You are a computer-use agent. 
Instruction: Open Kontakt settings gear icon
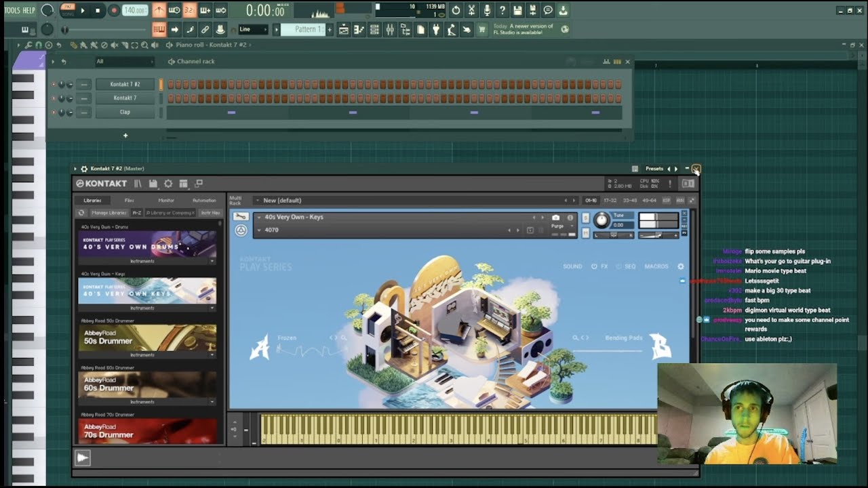(168, 184)
